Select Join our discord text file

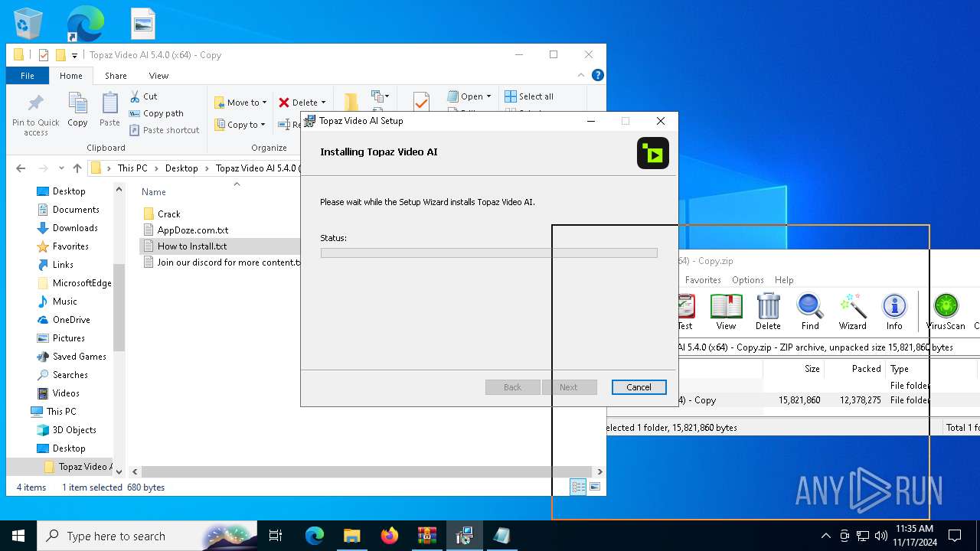click(x=221, y=262)
